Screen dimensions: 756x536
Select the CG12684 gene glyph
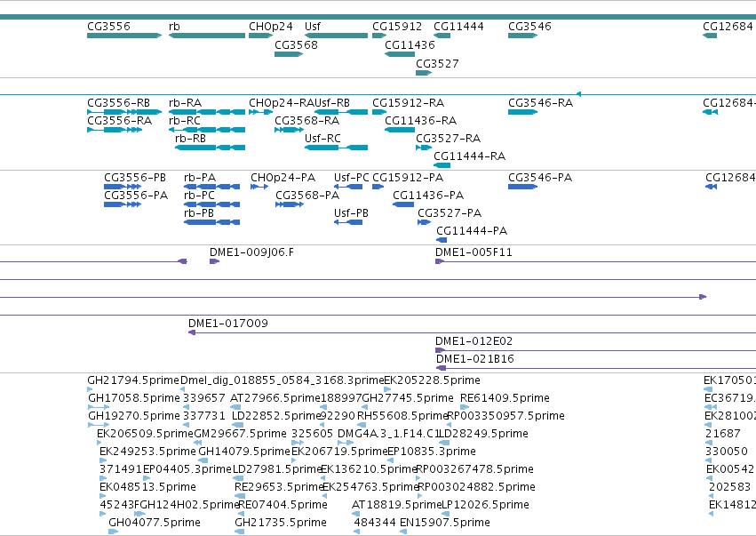click(x=710, y=36)
